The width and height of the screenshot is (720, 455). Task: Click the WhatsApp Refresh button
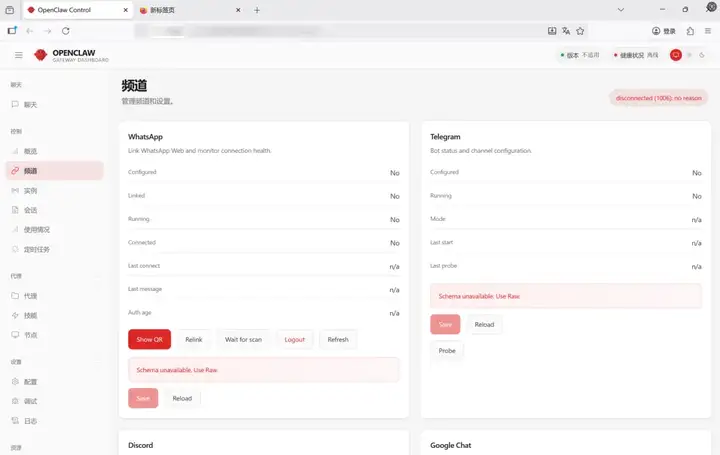tap(338, 339)
